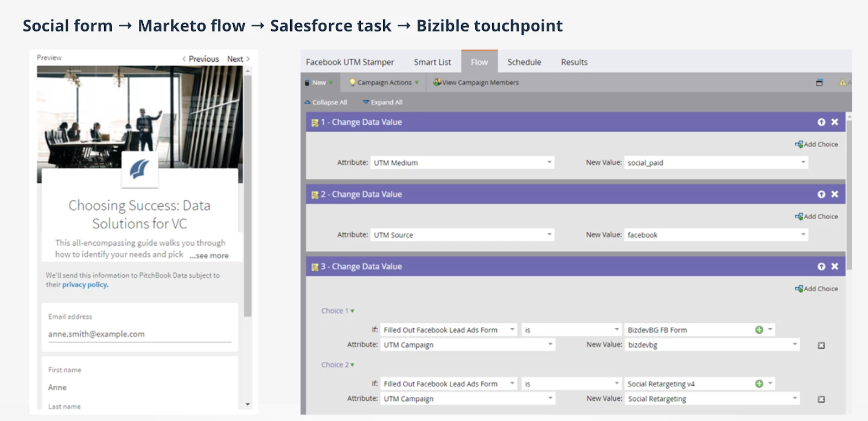
Task: Expand the Choice 2 menu arrow
Action: (352, 365)
